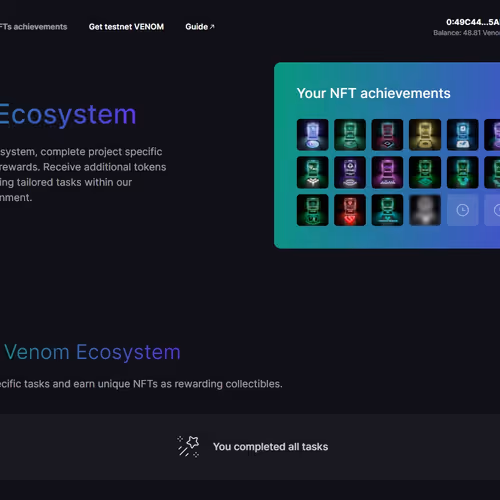Open the NFTs achievements nav link
Screen dimensions: 500x500
coord(33,27)
